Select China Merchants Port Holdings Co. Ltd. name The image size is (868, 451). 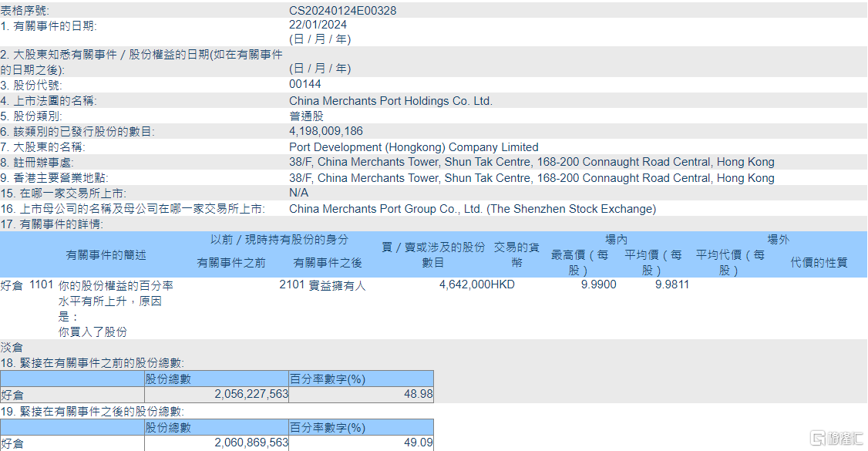point(391,101)
